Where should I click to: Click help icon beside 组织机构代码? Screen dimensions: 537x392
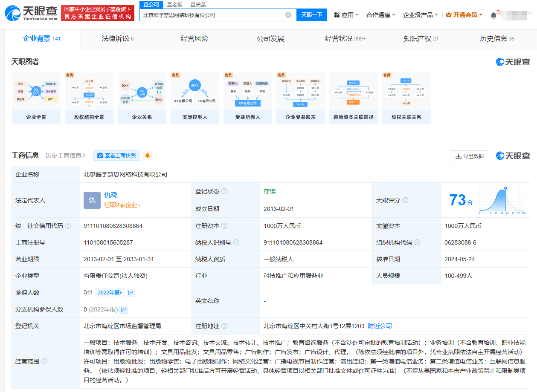click(x=417, y=242)
